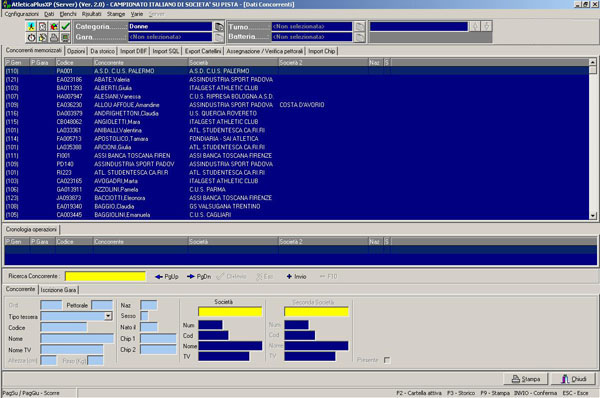Select row ALBERTI,Giulia

[x=297, y=88]
